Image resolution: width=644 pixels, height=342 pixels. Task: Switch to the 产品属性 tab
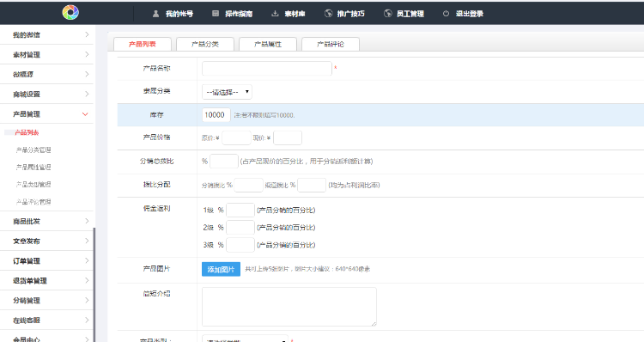268,44
